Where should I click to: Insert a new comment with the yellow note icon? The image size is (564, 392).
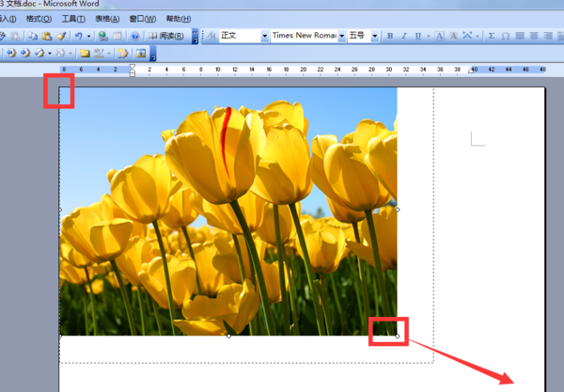coord(85,54)
